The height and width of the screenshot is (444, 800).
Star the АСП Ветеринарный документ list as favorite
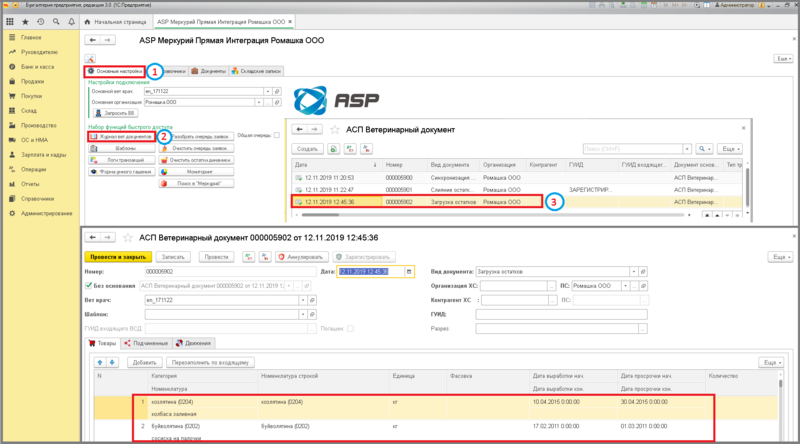click(x=334, y=130)
